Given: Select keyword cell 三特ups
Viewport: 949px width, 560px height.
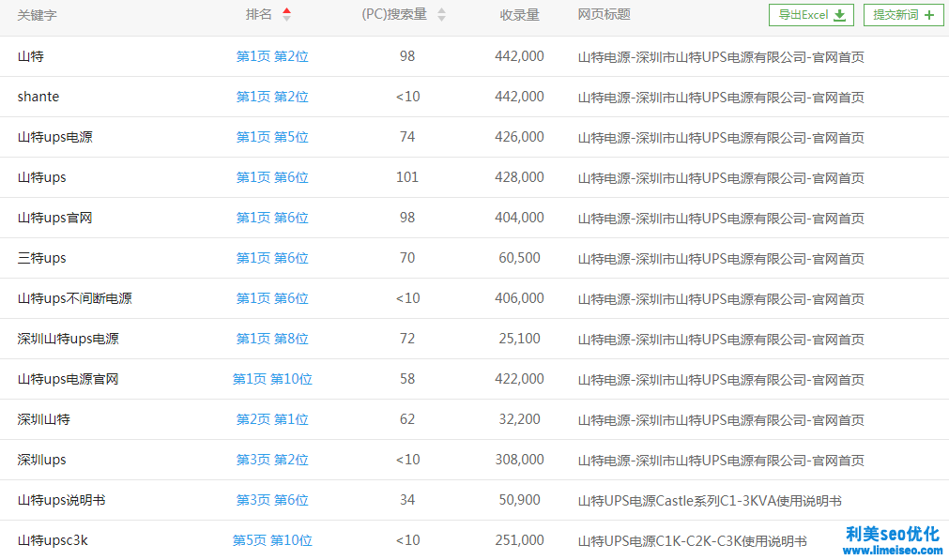Looking at the screenshot, I should [x=41, y=258].
